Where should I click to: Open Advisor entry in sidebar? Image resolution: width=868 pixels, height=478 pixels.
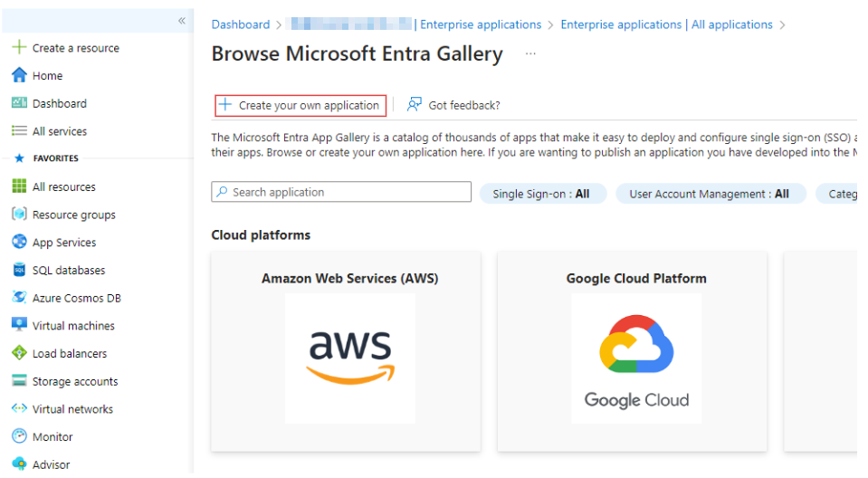pyautogui.click(x=51, y=464)
